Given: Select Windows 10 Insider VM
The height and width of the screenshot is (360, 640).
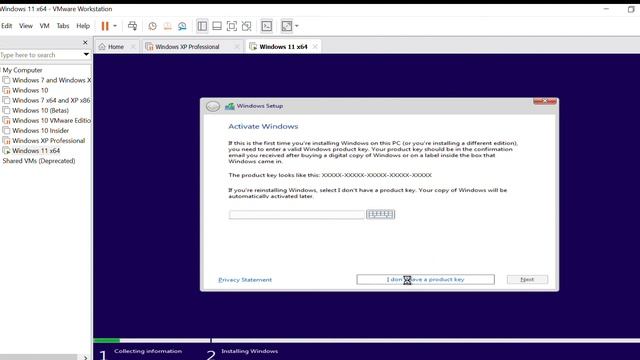Looking at the screenshot, I should [x=36, y=131].
